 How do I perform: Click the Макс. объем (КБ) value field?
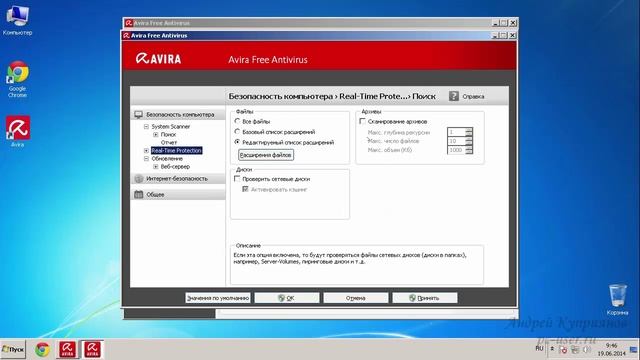(x=456, y=150)
